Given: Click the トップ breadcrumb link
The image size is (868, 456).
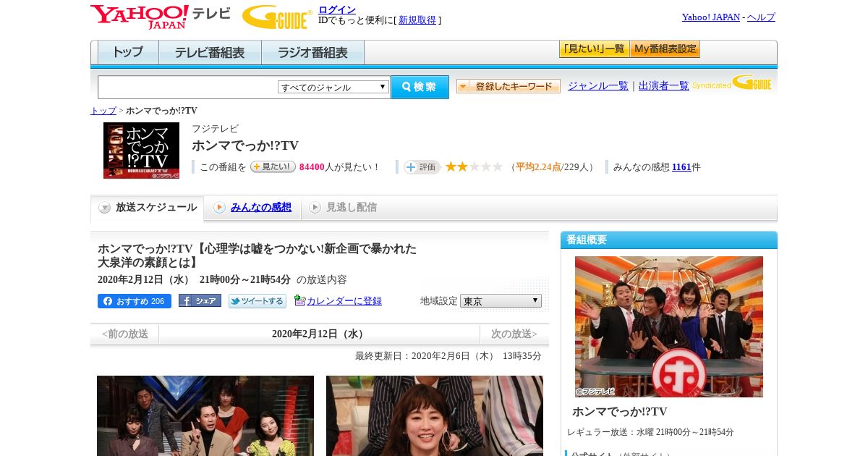Looking at the screenshot, I should point(103,111).
